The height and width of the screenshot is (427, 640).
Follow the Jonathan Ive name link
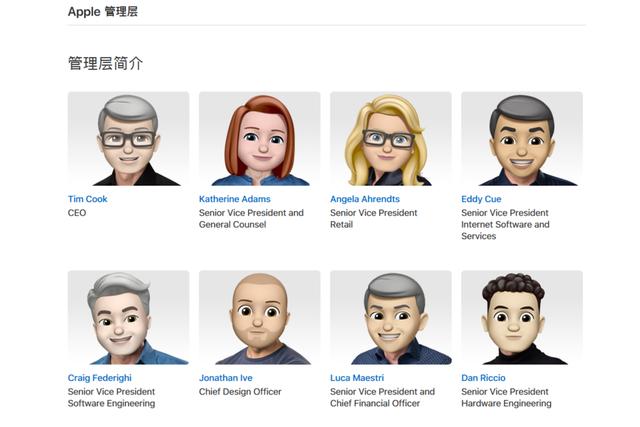pos(226,378)
